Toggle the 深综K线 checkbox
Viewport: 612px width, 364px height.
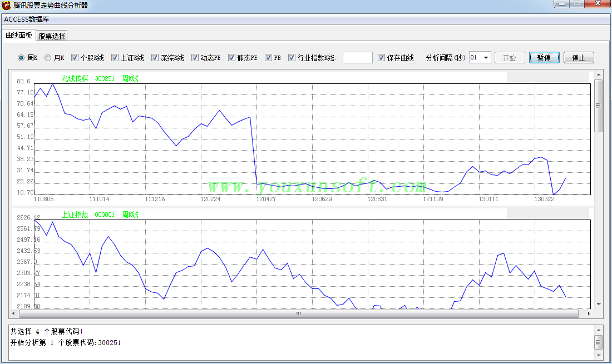pos(155,58)
